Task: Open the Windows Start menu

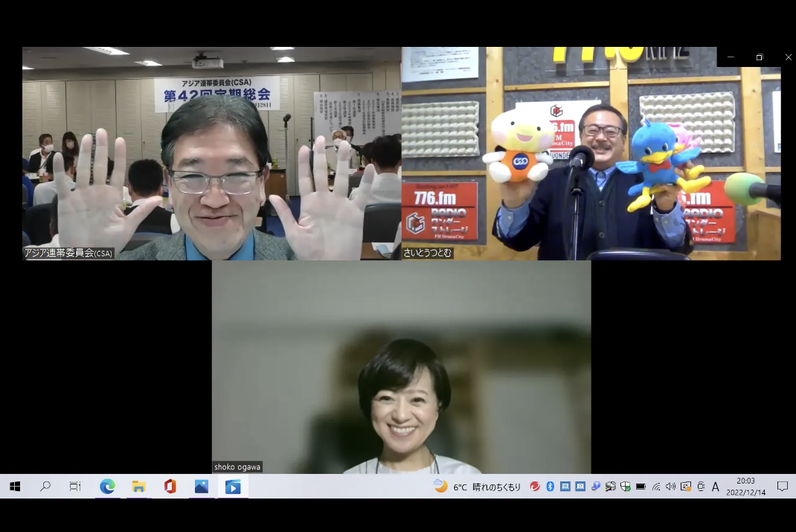Action: (x=14, y=487)
